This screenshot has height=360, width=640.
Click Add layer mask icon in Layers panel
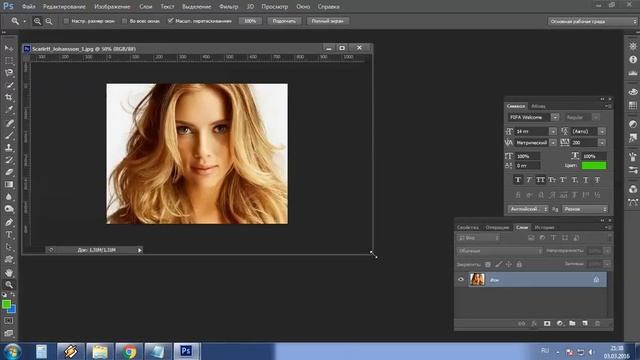[547, 323]
